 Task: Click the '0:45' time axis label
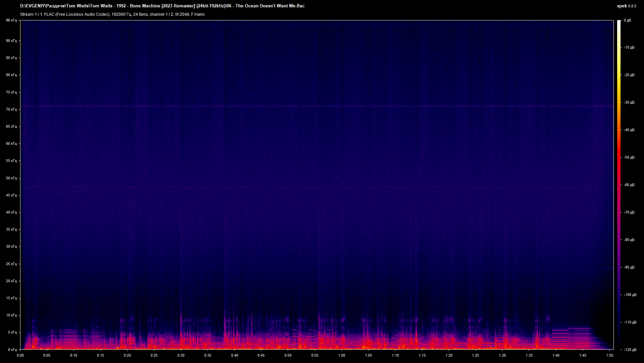[261, 356]
